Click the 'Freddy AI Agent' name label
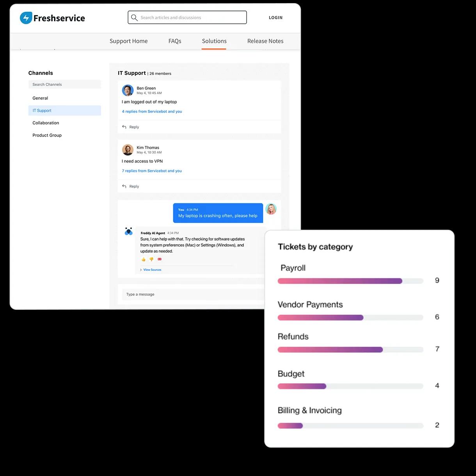This screenshot has height=476, width=476. click(153, 233)
